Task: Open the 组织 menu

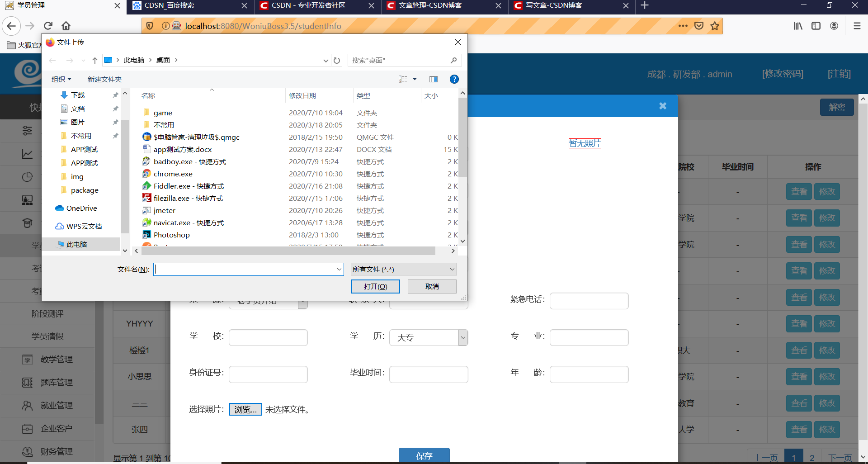Action: point(61,79)
